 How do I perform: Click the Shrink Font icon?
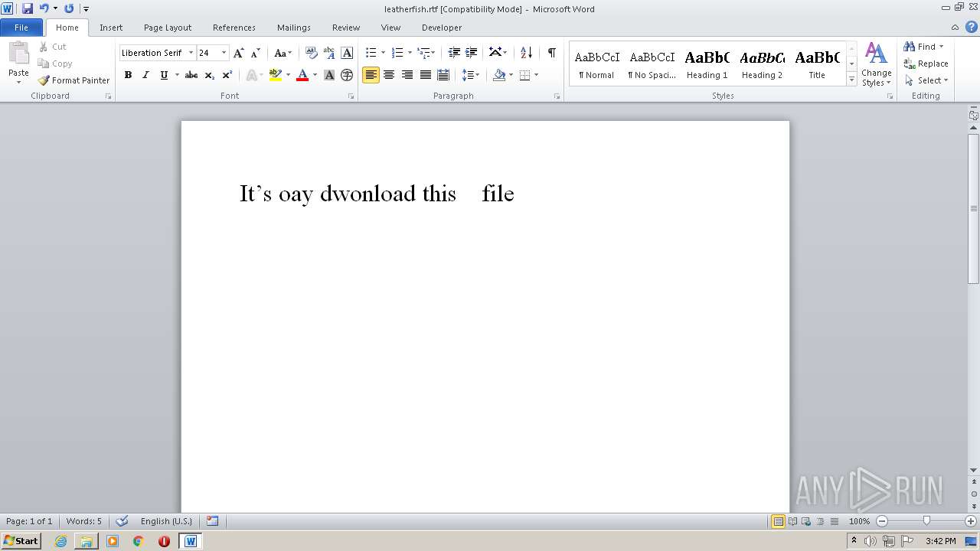pyautogui.click(x=256, y=53)
